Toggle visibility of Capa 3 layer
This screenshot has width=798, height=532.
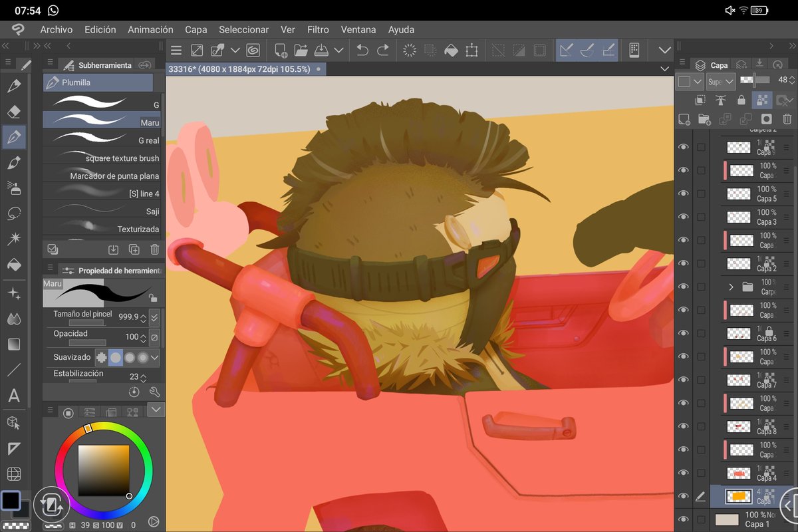click(683, 217)
